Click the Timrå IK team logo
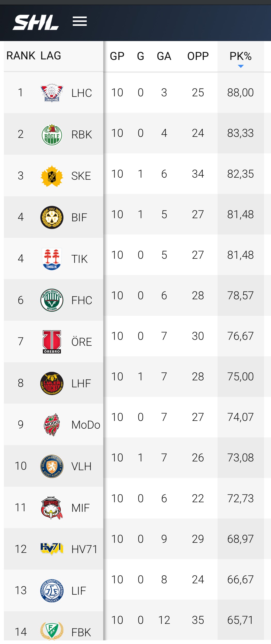 point(52,259)
